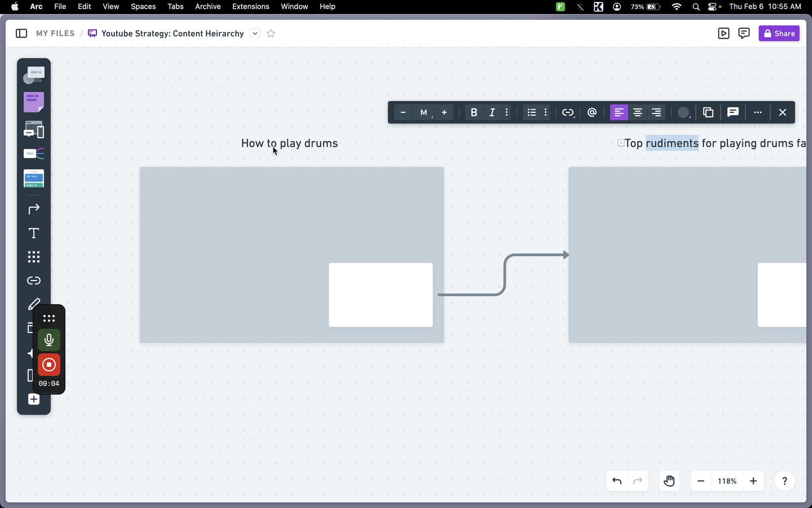Select the pencil drawing tool

(x=34, y=304)
